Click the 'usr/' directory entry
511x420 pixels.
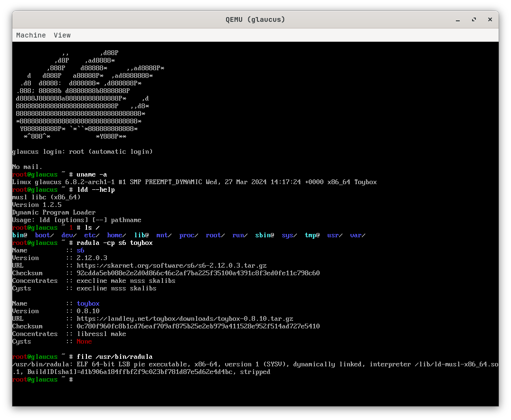point(335,235)
